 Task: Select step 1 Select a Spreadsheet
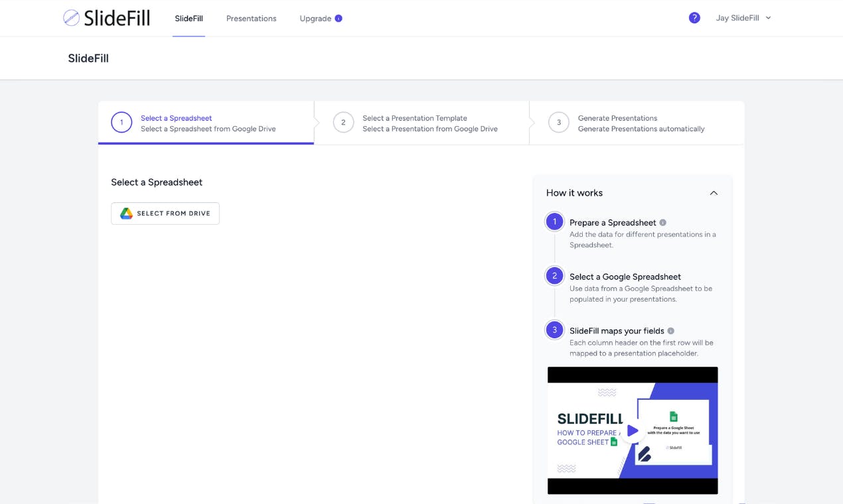click(x=206, y=123)
